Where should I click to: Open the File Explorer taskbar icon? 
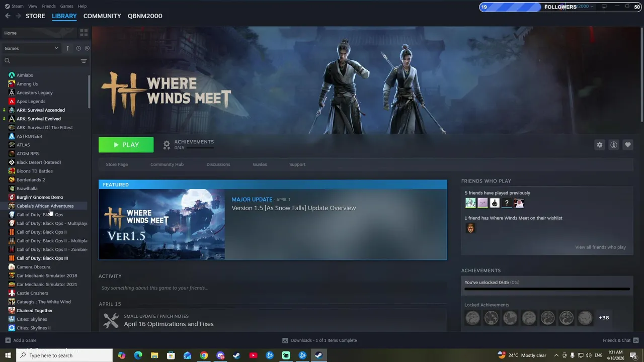(x=154, y=355)
